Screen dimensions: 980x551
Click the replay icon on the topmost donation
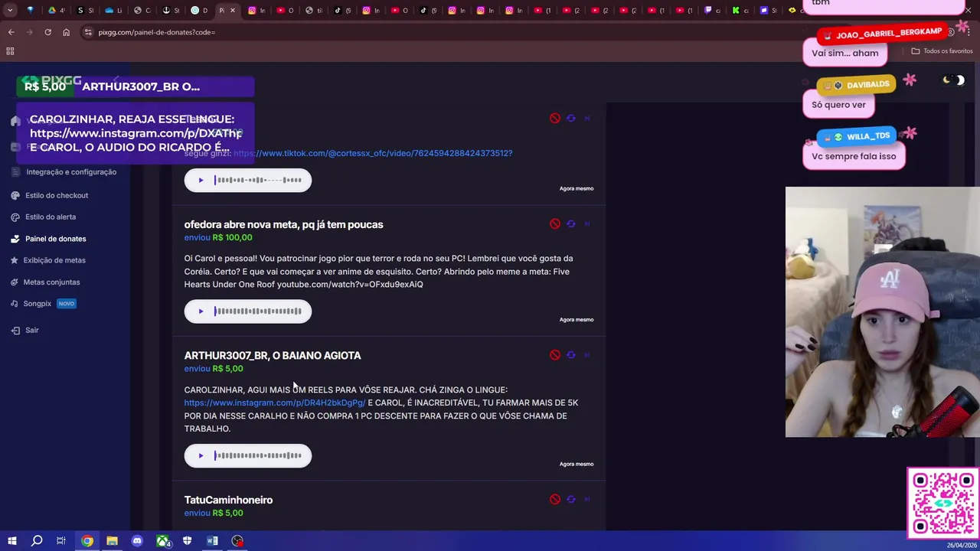click(570, 118)
